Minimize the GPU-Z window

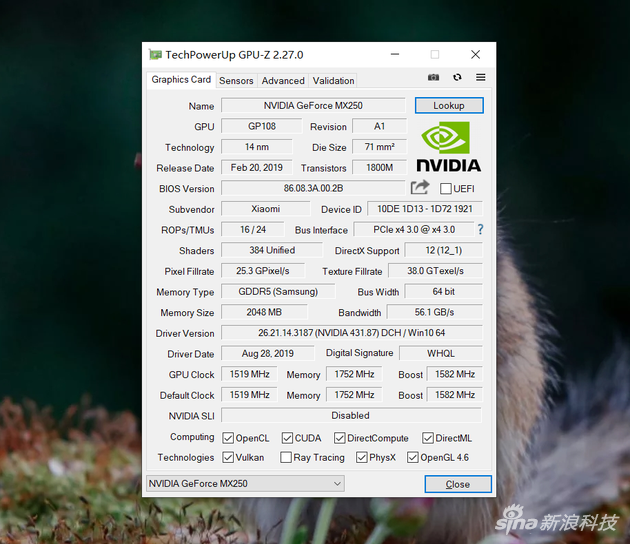395,54
